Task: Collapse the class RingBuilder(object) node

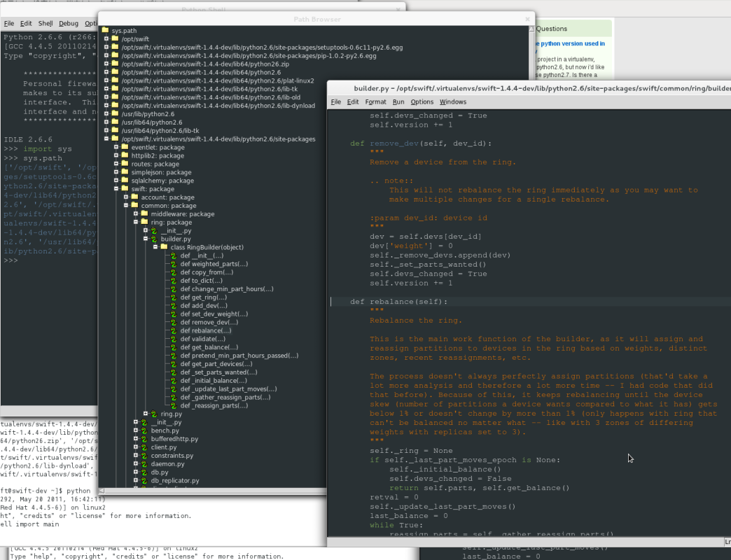Action: pyautogui.click(x=154, y=247)
